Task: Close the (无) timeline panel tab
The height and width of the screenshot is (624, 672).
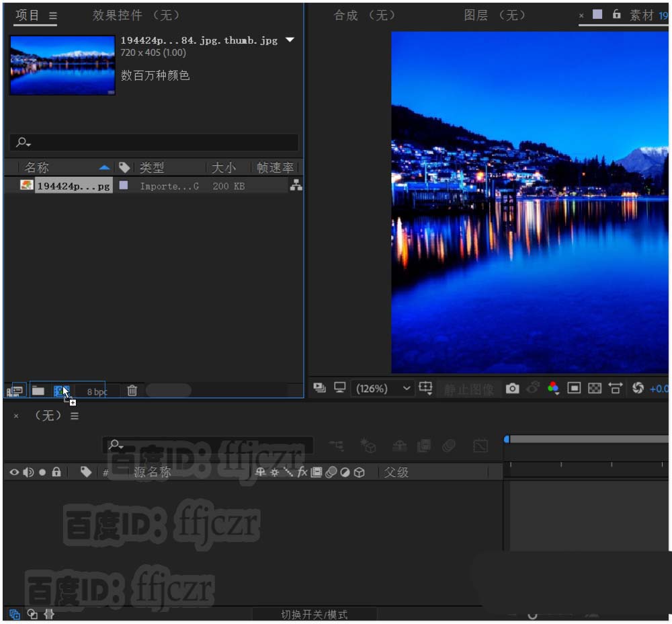Action: pyautogui.click(x=16, y=416)
